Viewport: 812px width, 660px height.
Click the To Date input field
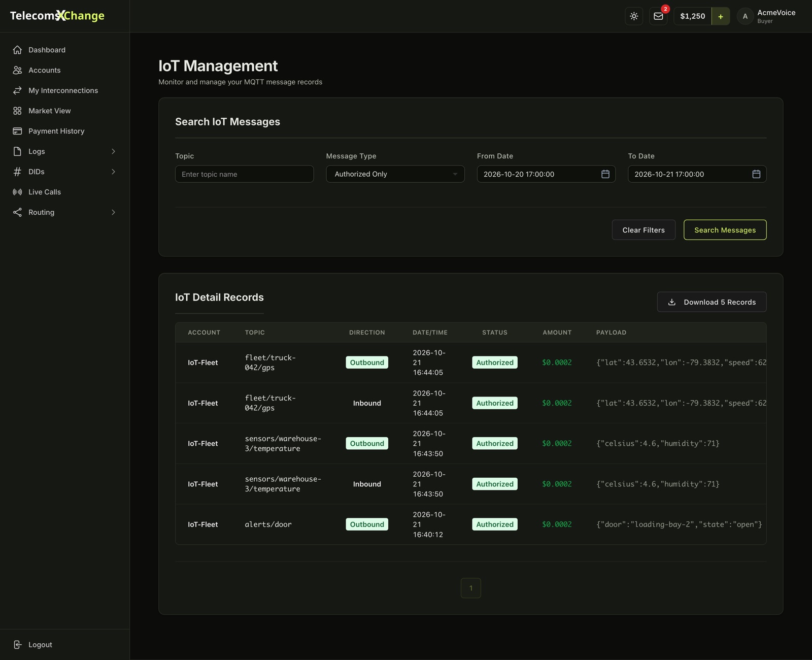coord(697,174)
